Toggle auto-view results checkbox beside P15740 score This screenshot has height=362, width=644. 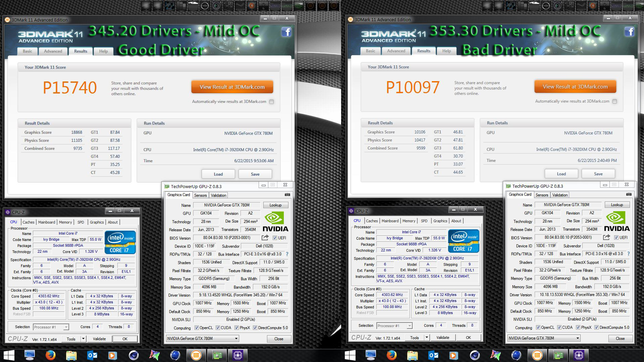pos(272,102)
